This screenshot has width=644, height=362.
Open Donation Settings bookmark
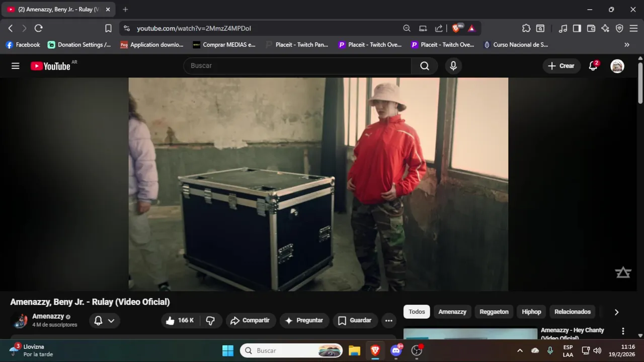coord(79,45)
